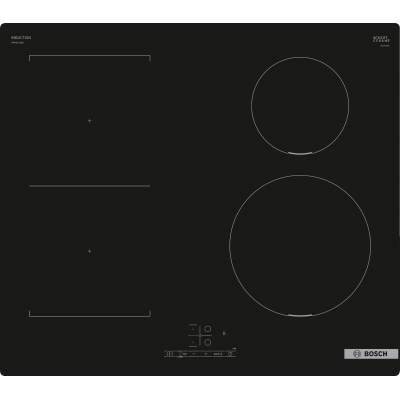The width and height of the screenshot is (400, 400).
Task: Select the lower left flex zone selector
Action: (193, 342)
